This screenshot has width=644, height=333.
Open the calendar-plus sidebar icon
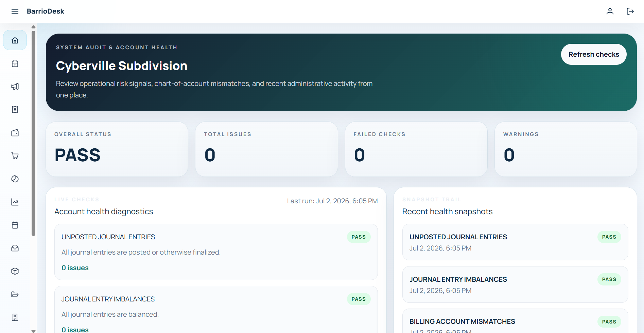point(15,63)
